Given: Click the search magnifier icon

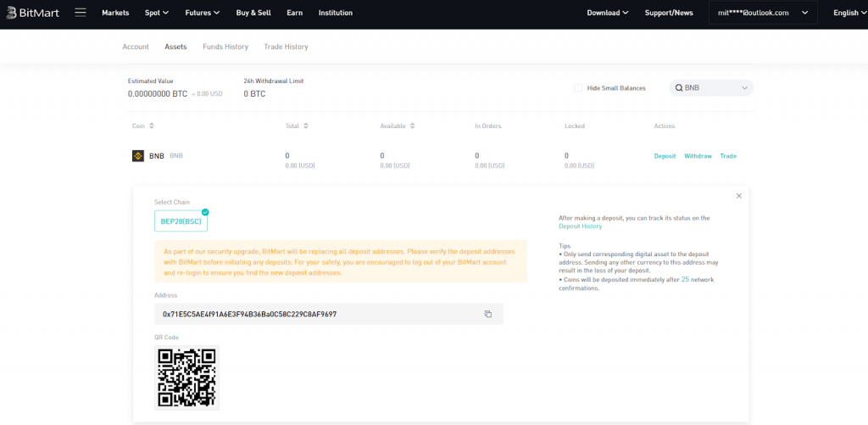Looking at the screenshot, I should [679, 87].
